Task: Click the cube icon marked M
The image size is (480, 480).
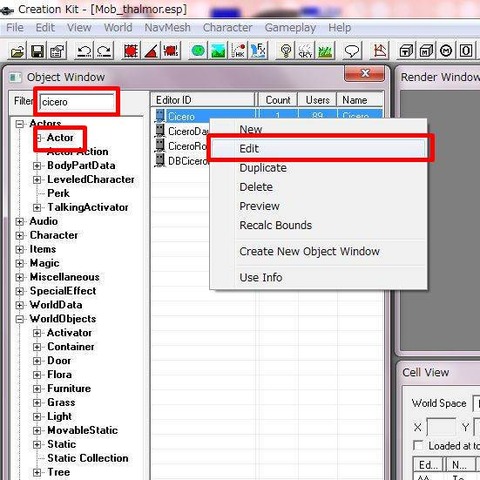Action: coord(426,51)
